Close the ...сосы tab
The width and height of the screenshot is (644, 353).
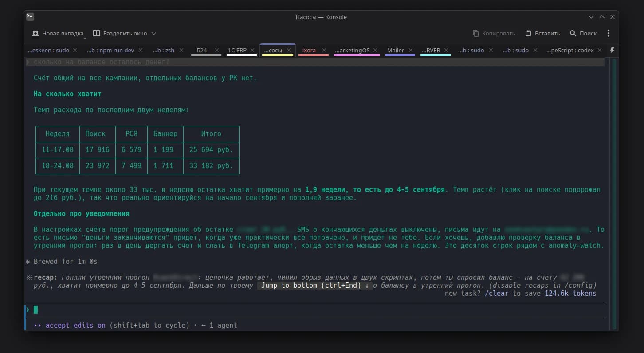(x=289, y=51)
